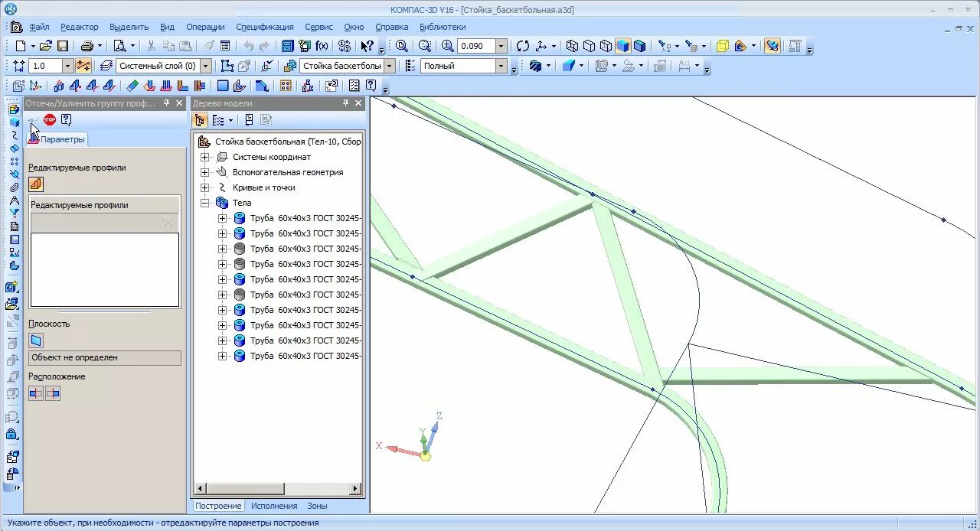Expand the Вспомогательная геометрия node
This screenshot has width=980, height=531.
[x=204, y=172]
